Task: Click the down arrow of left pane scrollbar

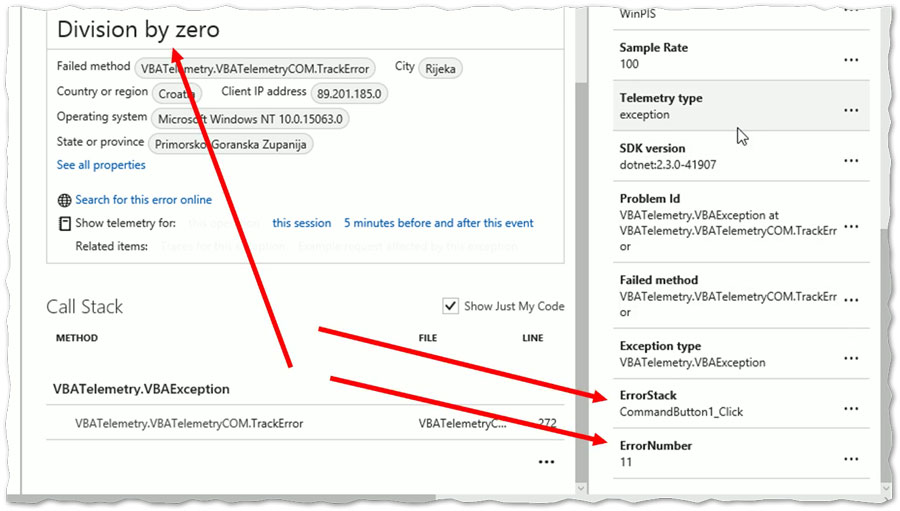Action: pos(580,489)
